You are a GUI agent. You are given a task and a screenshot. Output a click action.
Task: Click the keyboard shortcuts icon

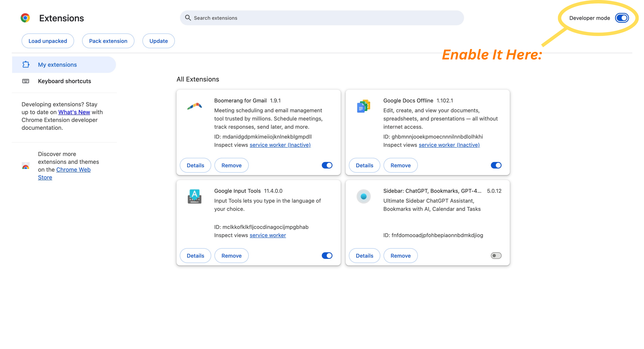click(26, 81)
